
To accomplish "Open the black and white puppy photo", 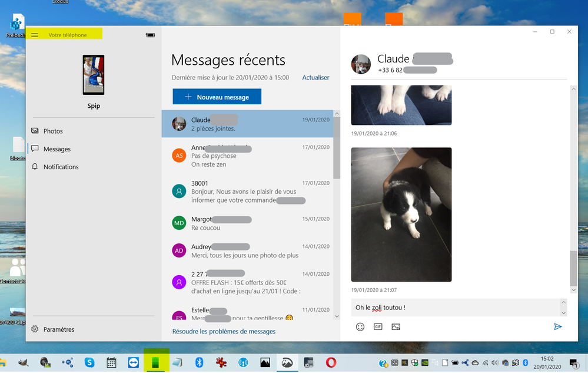I will [401, 214].
